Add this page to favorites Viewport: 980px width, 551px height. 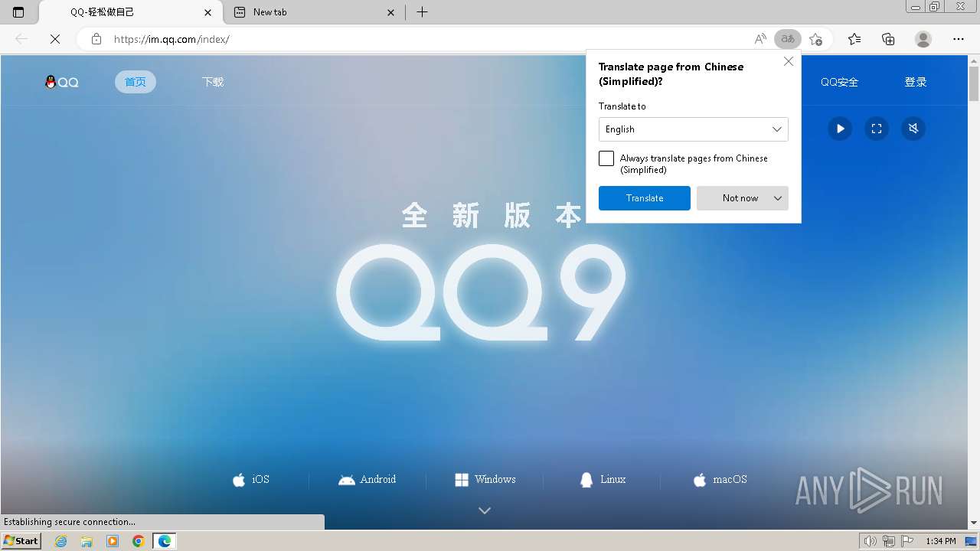[815, 39]
